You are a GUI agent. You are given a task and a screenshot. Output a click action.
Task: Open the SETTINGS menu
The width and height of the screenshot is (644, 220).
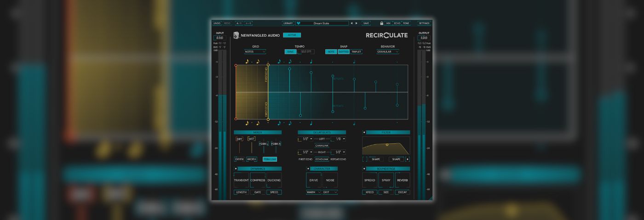point(424,23)
